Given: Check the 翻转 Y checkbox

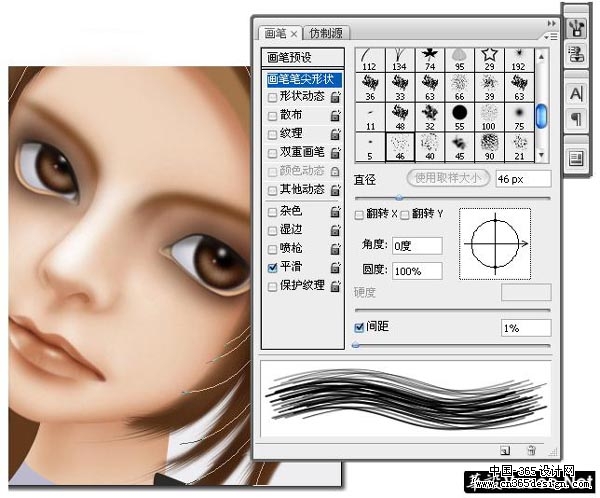Looking at the screenshot, I should click(x=404, y=215).
